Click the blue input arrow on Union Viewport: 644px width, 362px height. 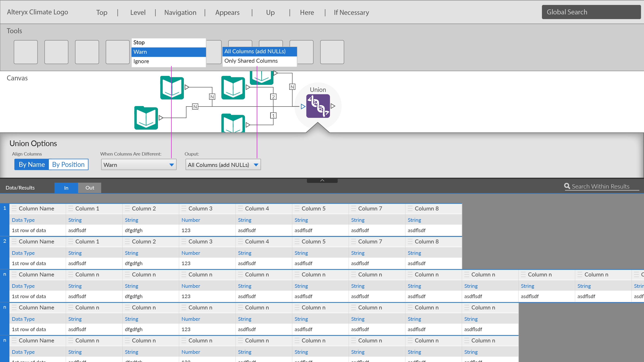(303, 107)
